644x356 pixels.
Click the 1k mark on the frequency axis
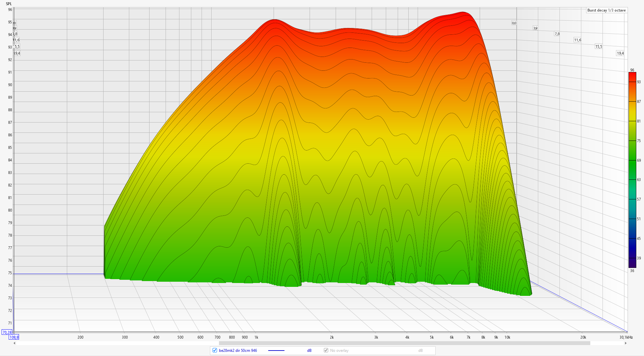256,337
